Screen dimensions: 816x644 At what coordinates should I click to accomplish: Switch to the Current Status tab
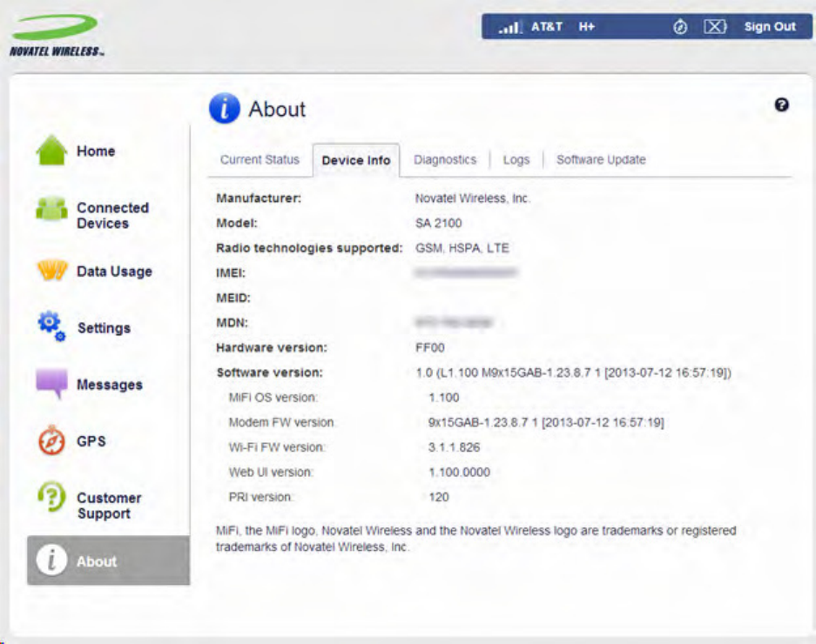click(260, 160)
